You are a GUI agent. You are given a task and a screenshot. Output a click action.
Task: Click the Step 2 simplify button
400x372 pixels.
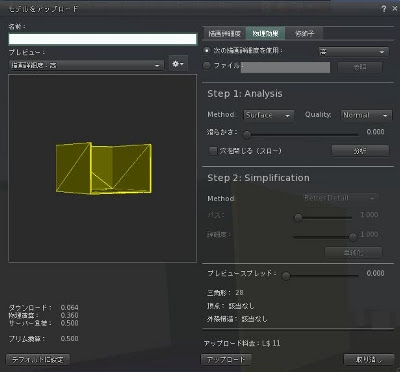coord(354,253)
